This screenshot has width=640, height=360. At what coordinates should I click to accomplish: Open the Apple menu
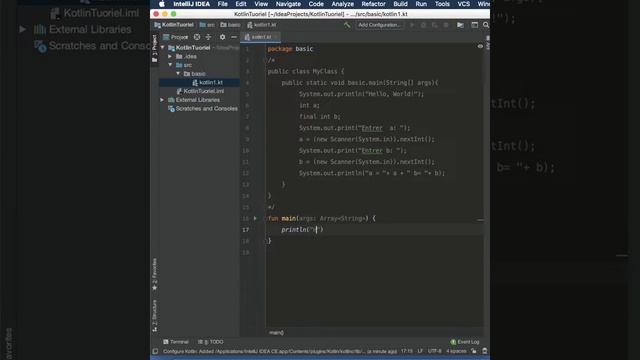(x=162, y=4)
